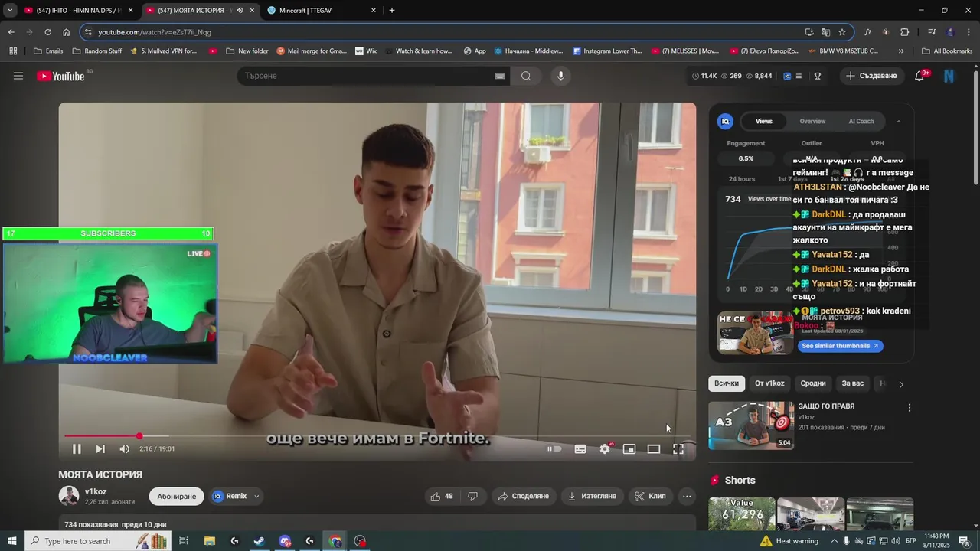The height and width of the screenshot is (551, 980).
Task: Open the vidIQ header list menu icon
Action: [799, 76]
